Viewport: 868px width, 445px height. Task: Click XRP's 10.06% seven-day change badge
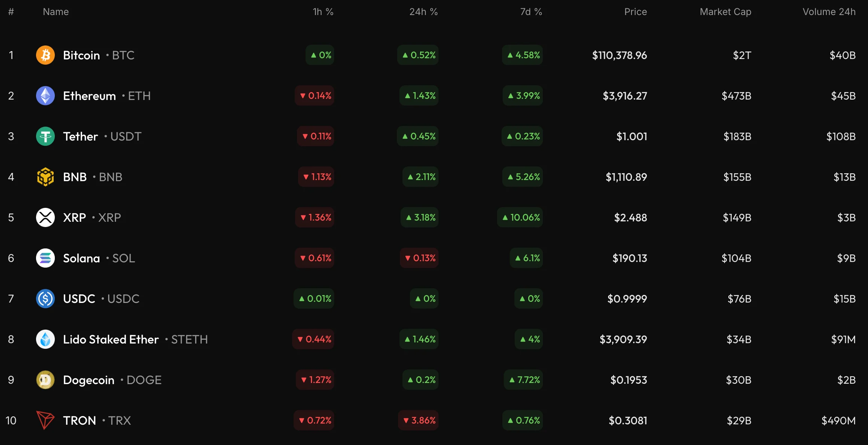520,218
